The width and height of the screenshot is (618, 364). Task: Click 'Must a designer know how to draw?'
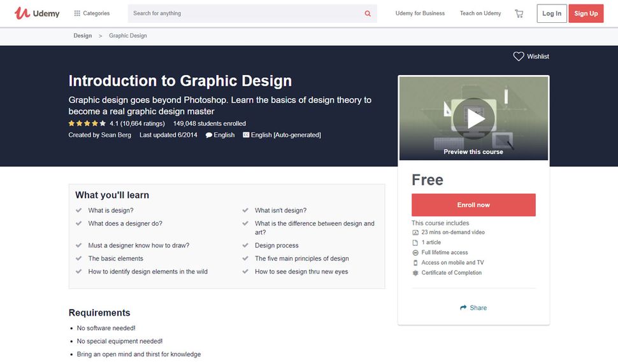click(139, 246)
